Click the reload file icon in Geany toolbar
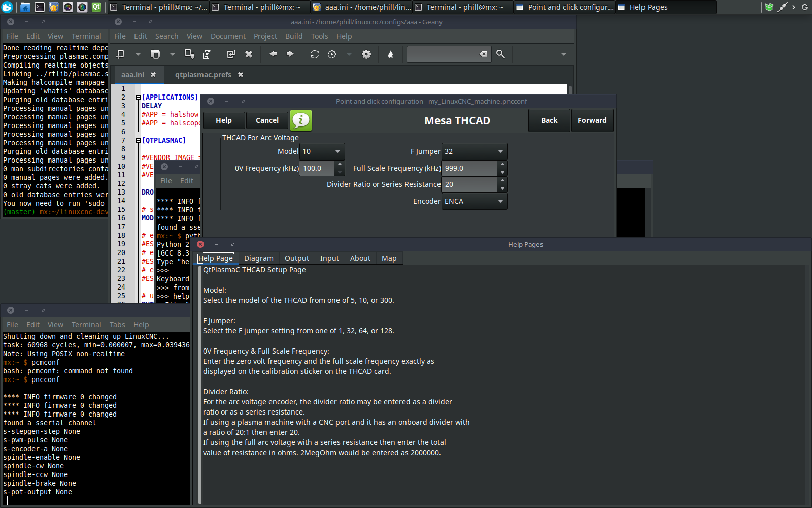812x508 pixels. [x=231, y=54]
